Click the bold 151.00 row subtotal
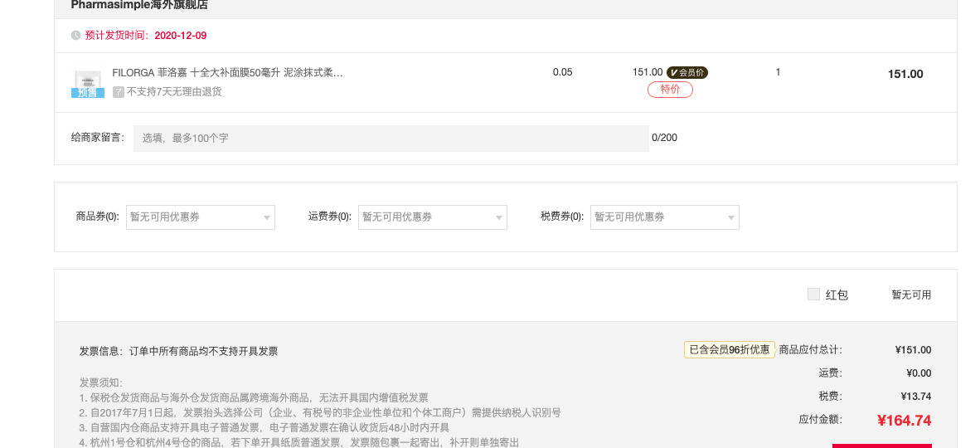This screenshot has height=448, width=980. click(905, 75)
